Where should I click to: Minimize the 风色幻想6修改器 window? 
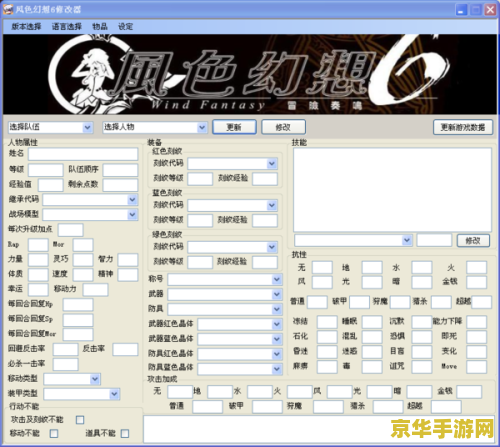461,9
